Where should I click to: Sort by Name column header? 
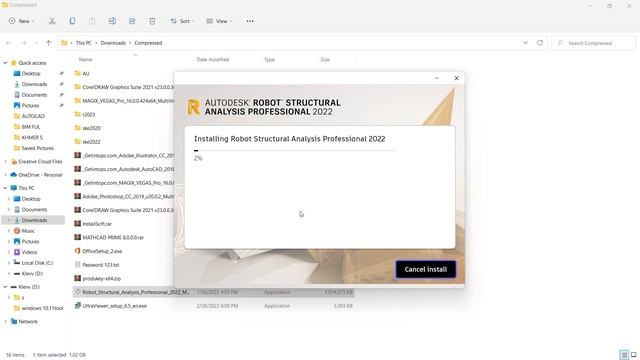pyautogui.click(x=85, y=60)
